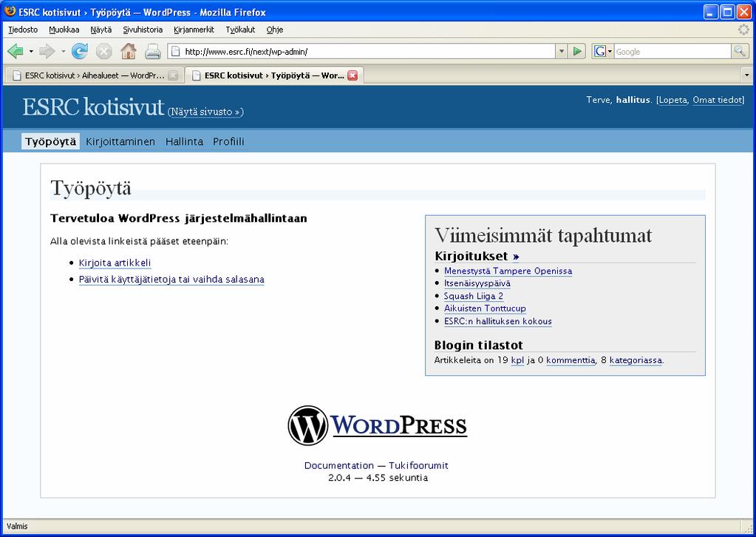Click the Valmis status bar text
The image size is (756, 537).
(x=17, y=527)
